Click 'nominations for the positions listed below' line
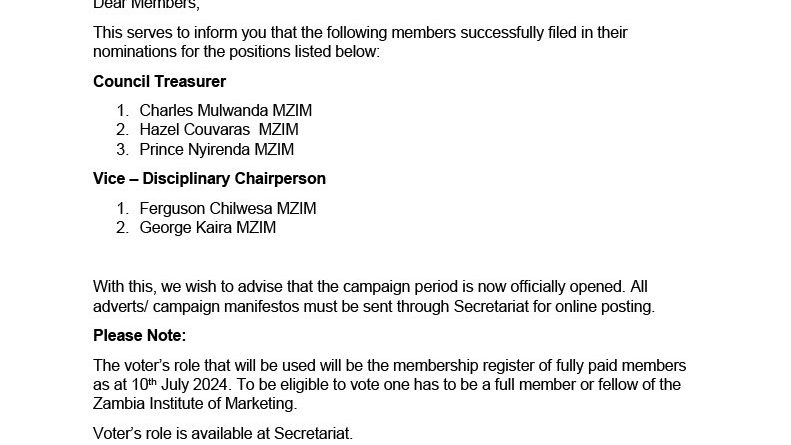The width and height of the screenshot is (791, 445). click(236, 51)
